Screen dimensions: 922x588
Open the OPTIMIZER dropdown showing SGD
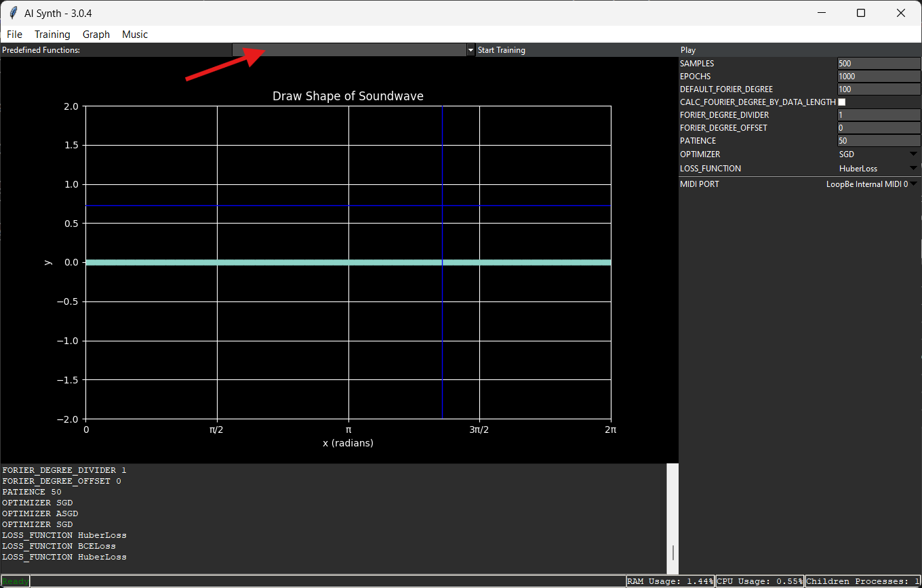tap(879, 154)
